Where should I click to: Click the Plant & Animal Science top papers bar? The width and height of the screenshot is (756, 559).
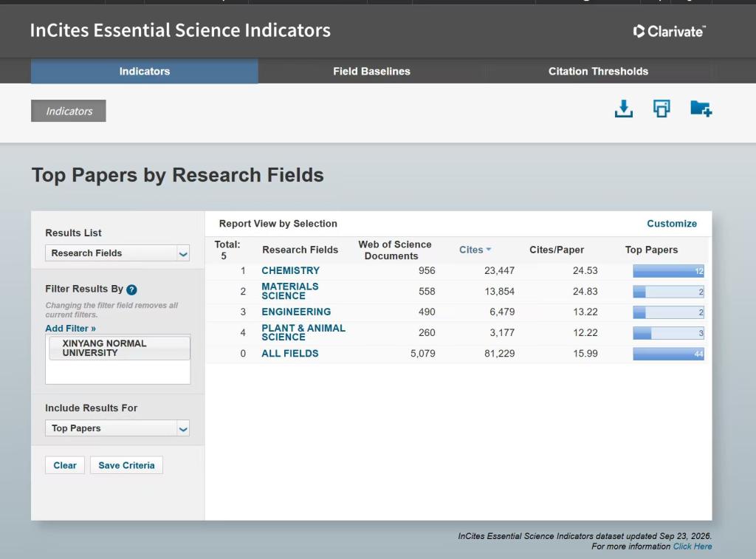(x=668, y=333)
